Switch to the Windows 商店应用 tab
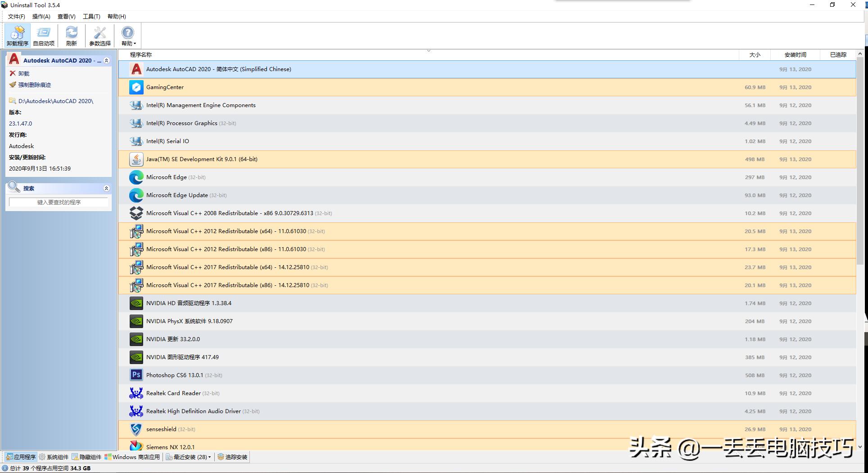The width and height of the screenshot is (868, 473). click(132, 457)
